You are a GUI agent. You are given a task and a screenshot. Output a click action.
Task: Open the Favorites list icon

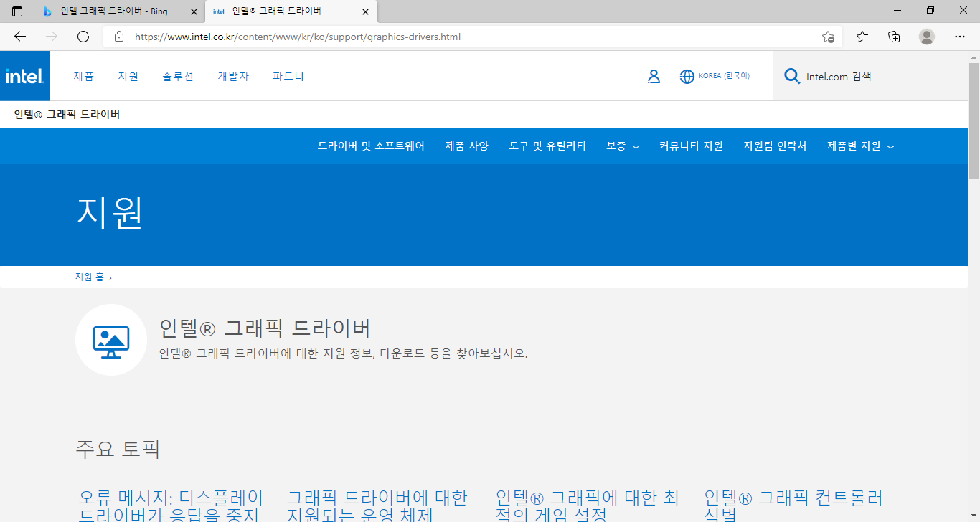coord(862,37)
